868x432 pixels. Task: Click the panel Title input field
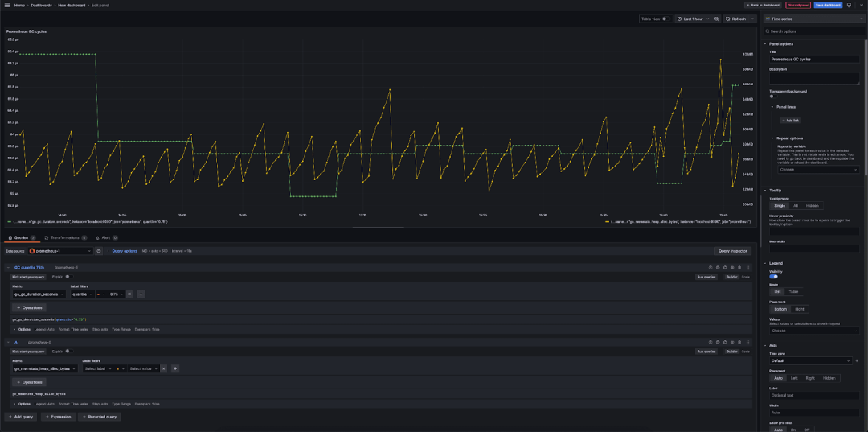(814, 59)
